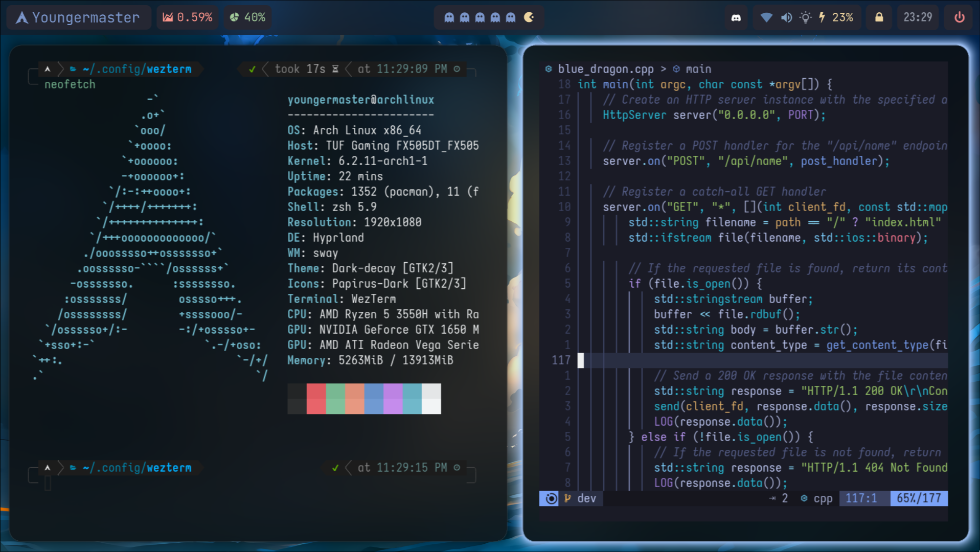
Task: Switch to the fifth ghost workspace
Action: [510, 18]
